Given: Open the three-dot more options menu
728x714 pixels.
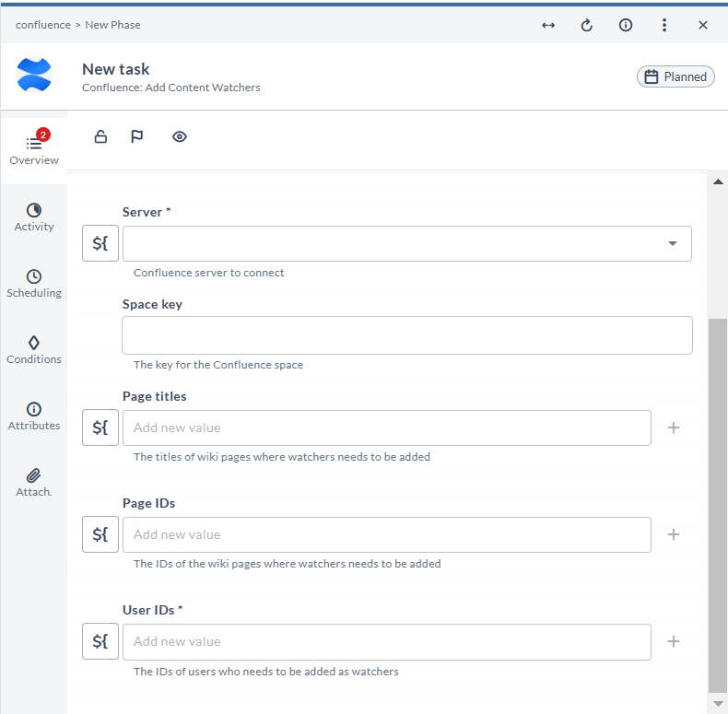Looking at the screenshot, I should coord(664,25).
